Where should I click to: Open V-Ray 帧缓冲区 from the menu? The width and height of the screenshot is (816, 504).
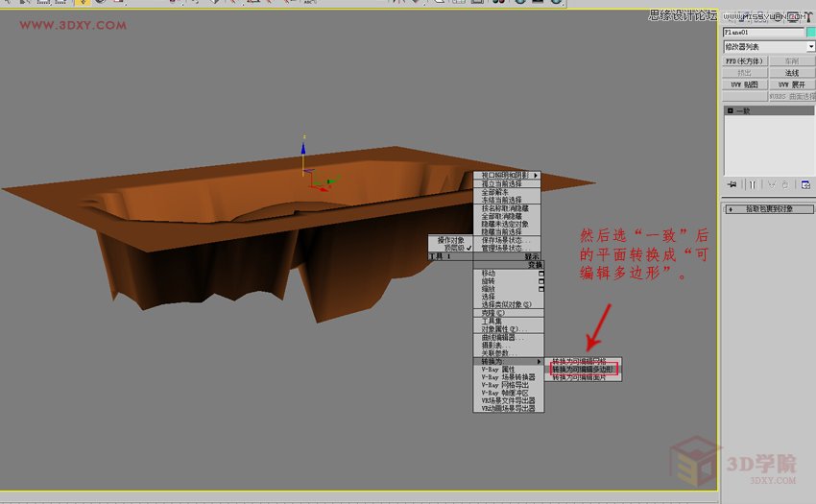coord(509,393)
